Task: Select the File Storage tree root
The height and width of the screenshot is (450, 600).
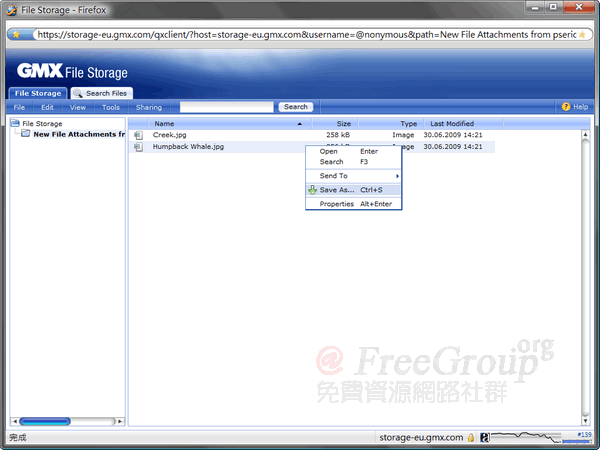Action: point(42,124)
